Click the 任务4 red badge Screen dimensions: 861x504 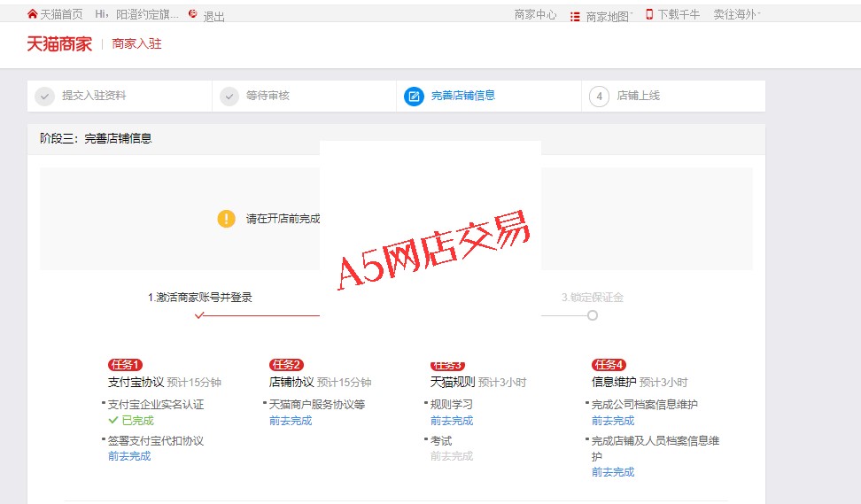[x=609, y=365]
